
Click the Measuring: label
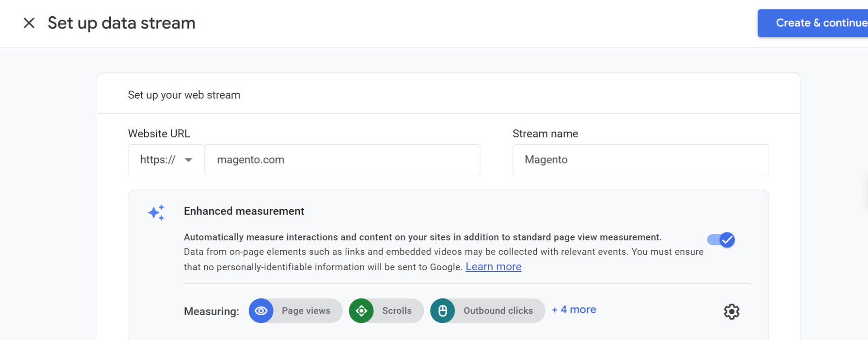[x=212, y=311]
